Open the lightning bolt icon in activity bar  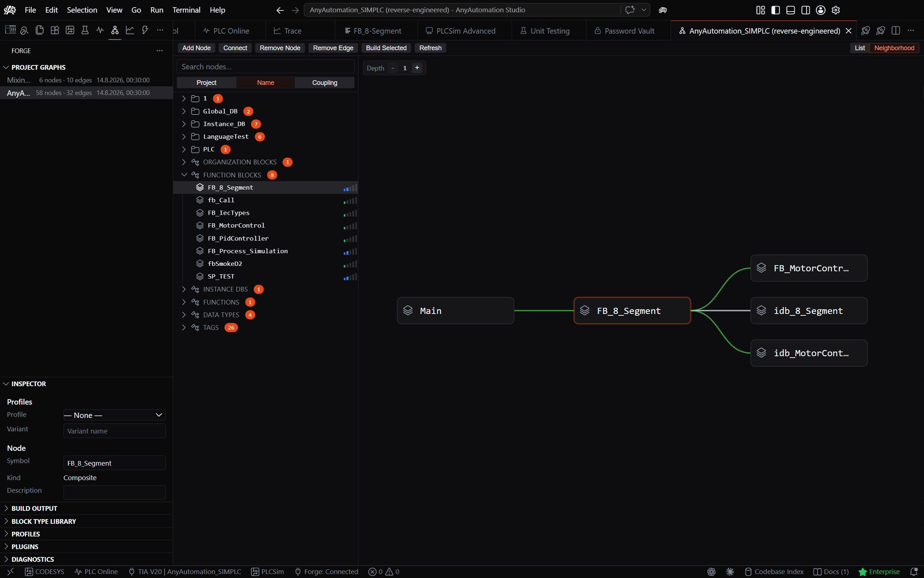point(145,30)
